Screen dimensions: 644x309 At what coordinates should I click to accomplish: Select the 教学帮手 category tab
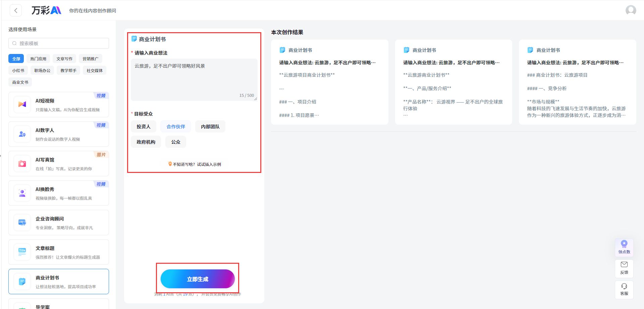(68, 70)
